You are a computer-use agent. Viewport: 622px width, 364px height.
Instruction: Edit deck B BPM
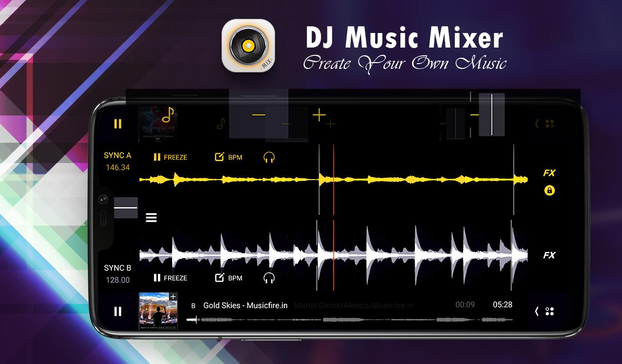tap(228, 278)
